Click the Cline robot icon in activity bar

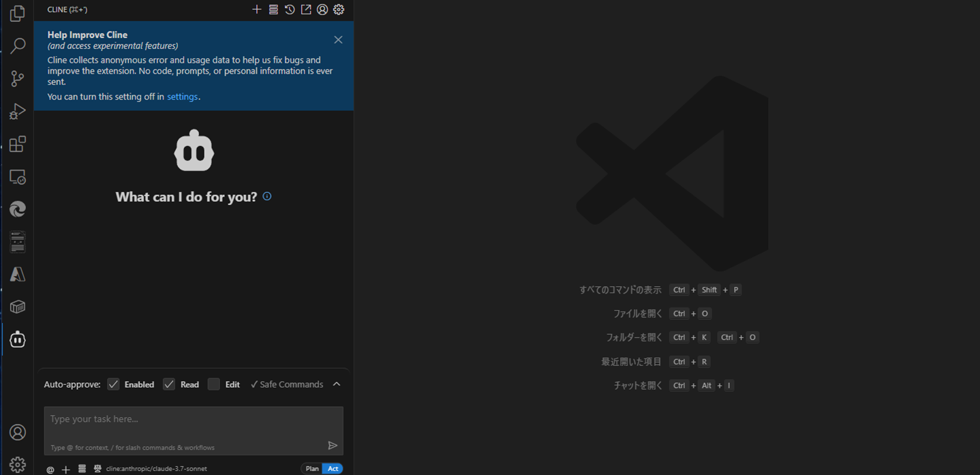pyautogui.click(x=18, y=339)
